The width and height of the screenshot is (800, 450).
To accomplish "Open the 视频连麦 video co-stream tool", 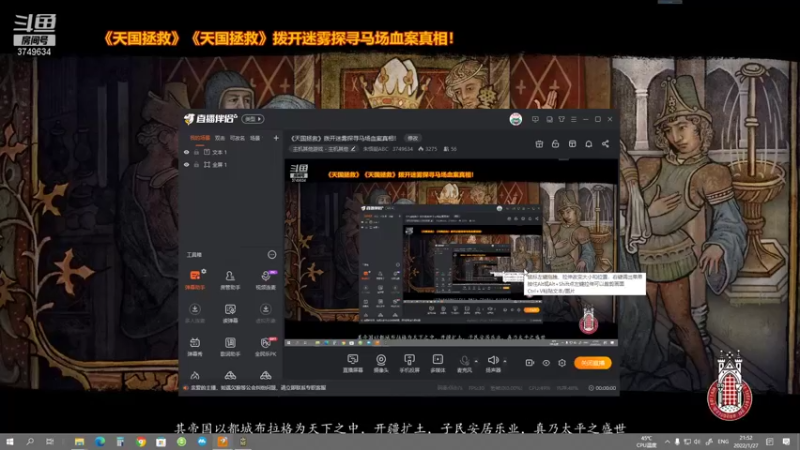I will [x=265, y=280].
